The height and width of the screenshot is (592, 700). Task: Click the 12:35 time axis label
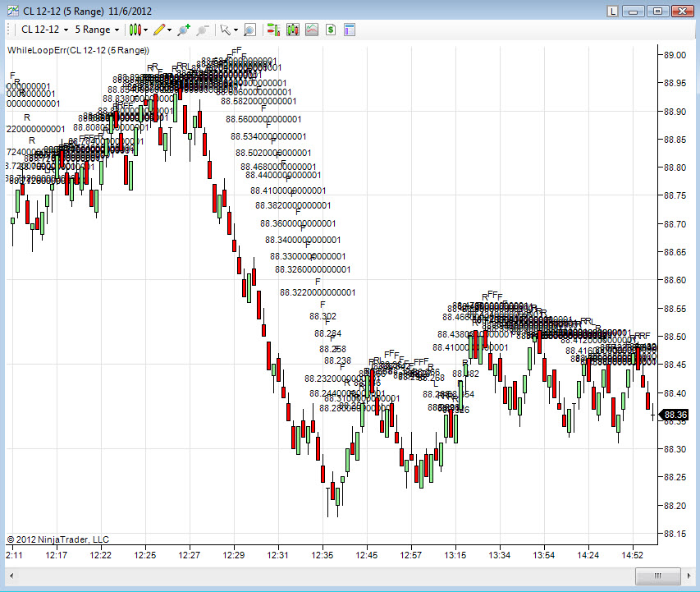323,555
